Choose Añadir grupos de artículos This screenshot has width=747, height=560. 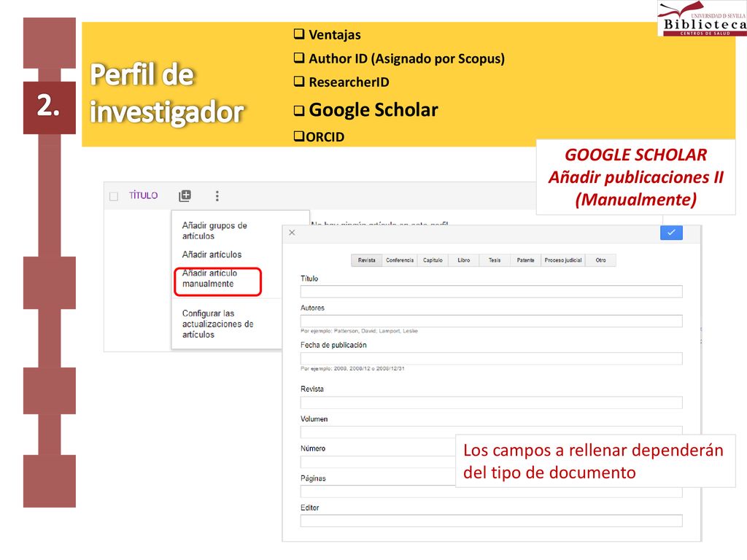pos(214,230)
